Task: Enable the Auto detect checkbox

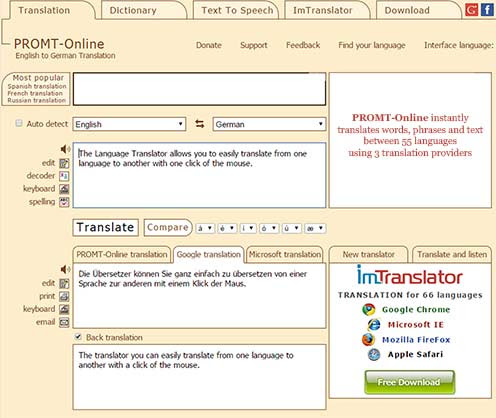Action: coord(19,123)
